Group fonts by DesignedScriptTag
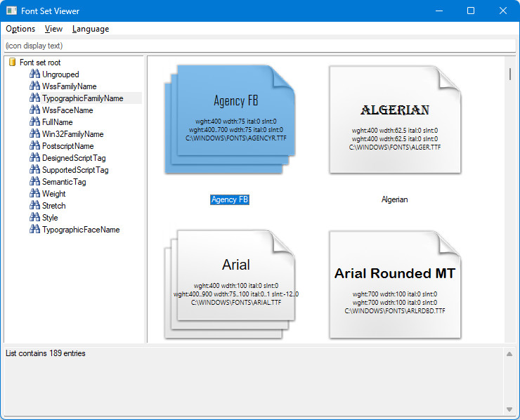The image size is (520, 420). click(74, 158)
